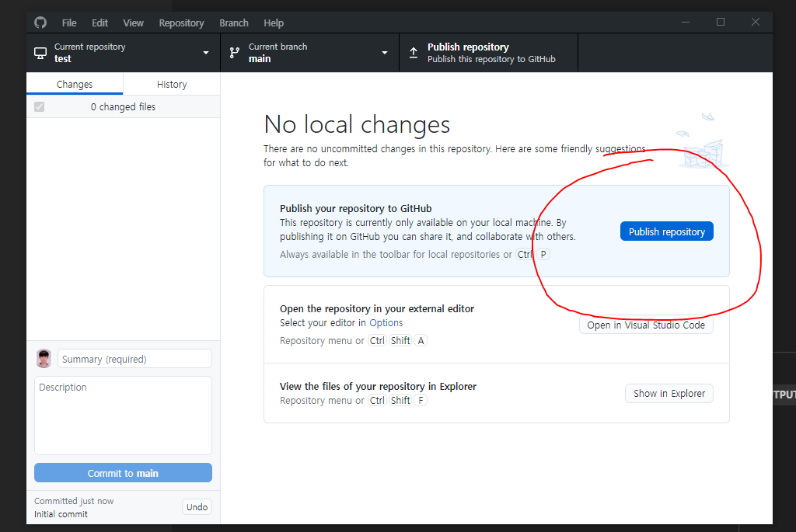The height and width of the screenshot is (532, 796).
Task: Minimize the GitHub Desktop window
Action: tap(686, 23)
